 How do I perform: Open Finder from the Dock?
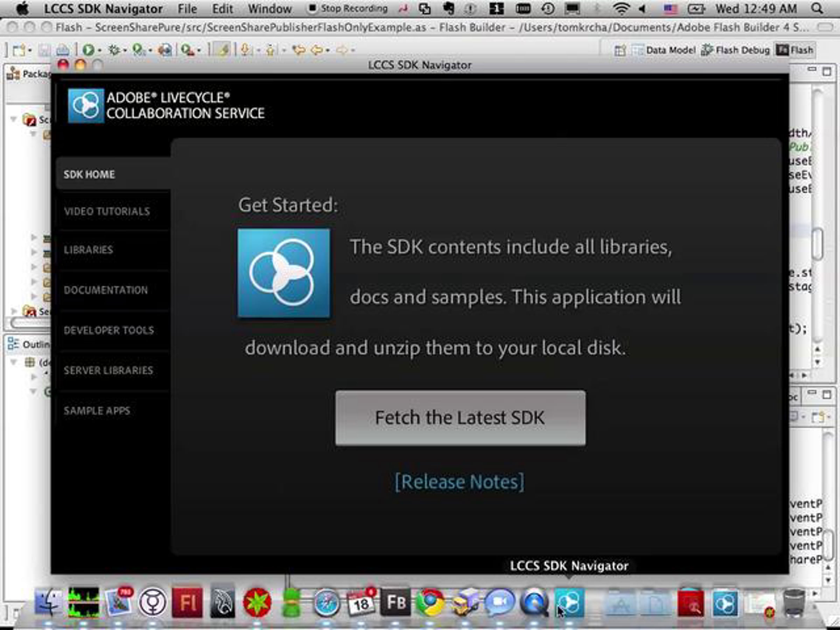(48, 603)
